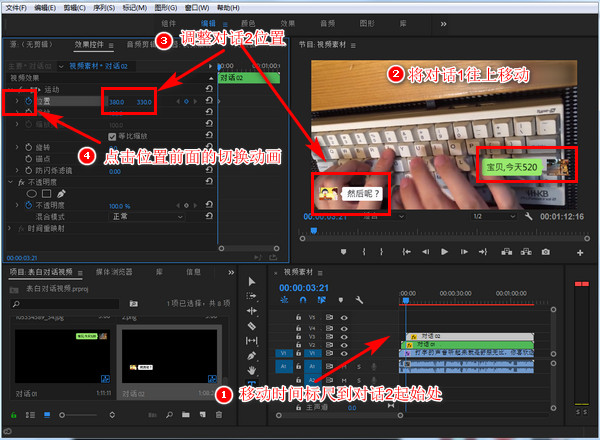This screenshot has height=440, width=600.
Task: Toggle the position animation stopwatch
Action: tap(28, 101)
